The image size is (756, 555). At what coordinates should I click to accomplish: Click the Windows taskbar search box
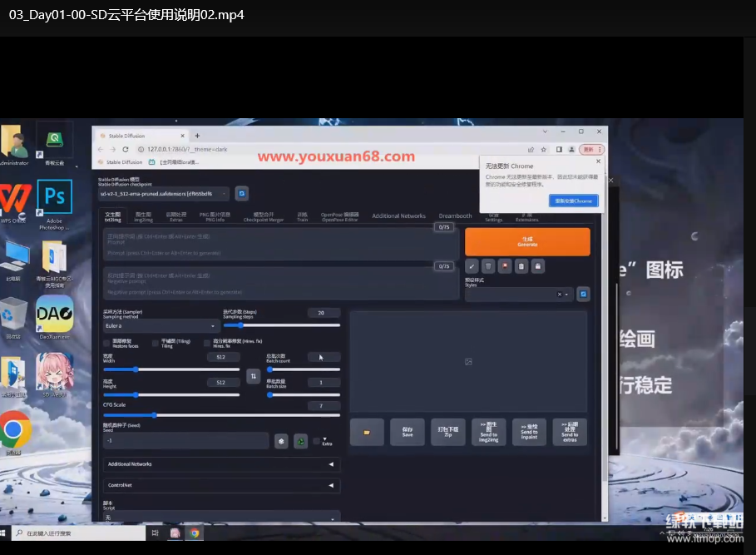pyautogui.click(x=78, y=533)
